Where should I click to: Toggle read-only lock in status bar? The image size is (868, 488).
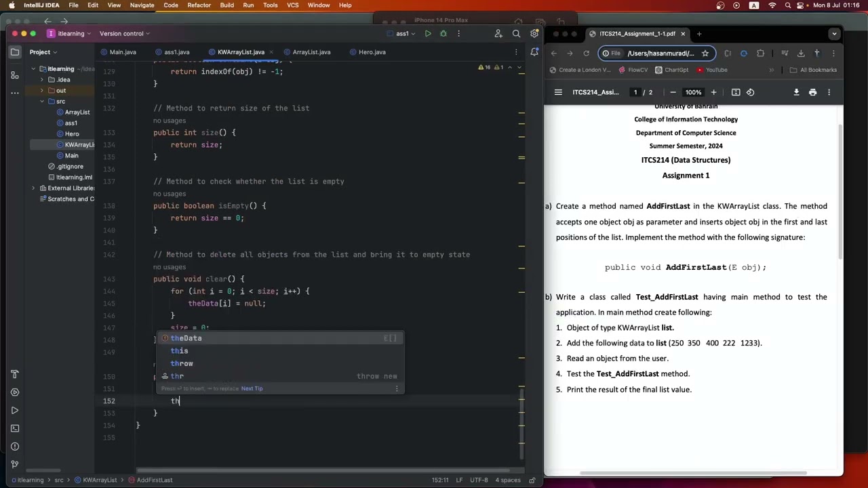(532, 480)
